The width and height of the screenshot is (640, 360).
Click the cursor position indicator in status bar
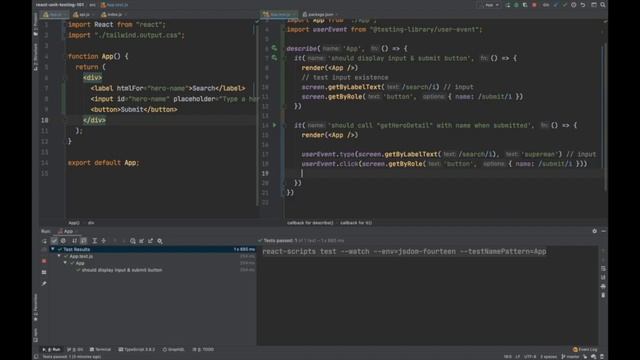[507, 356]
